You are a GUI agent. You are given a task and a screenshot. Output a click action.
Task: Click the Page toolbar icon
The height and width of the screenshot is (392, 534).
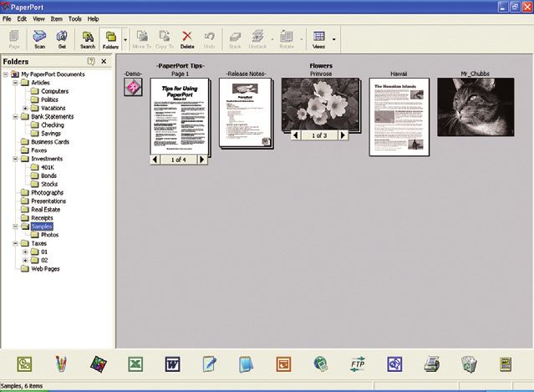14,39
